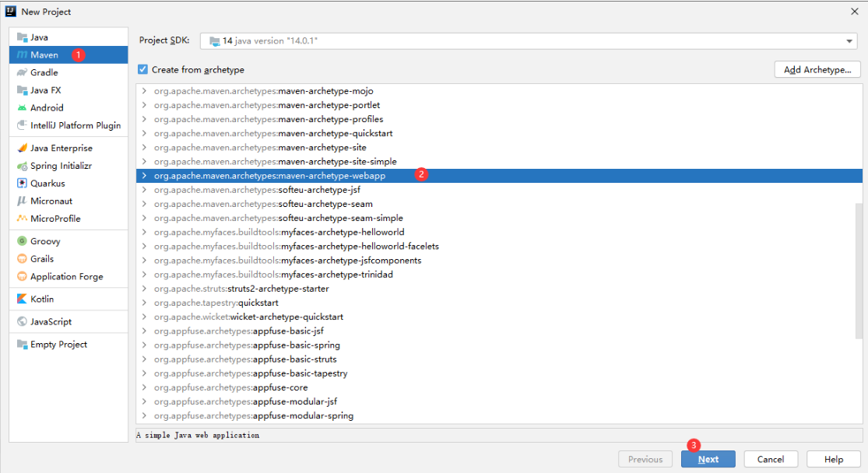The image size is (868, 473).
Task: Select the Maven project type
Action: (x=69, y=54)
